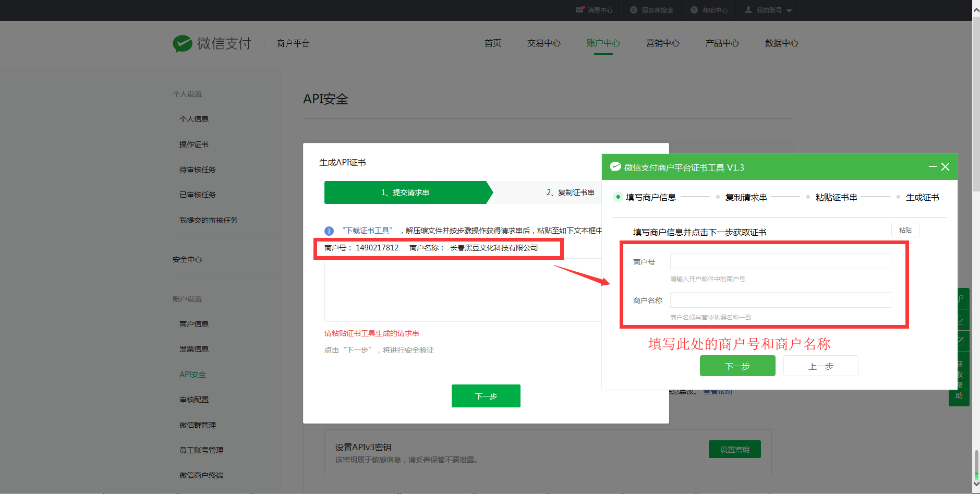Open 发票信息 in sidebar

194,349
